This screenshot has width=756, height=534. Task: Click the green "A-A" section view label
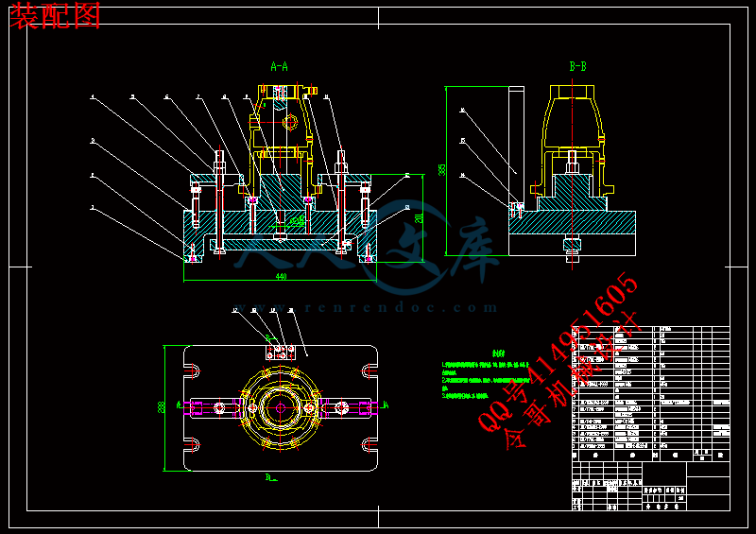pyautogui.click(x=279, y=66)
